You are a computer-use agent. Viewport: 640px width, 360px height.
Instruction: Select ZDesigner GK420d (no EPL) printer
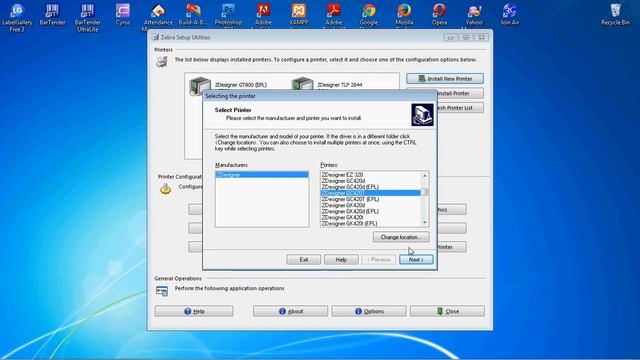[371, 205]
